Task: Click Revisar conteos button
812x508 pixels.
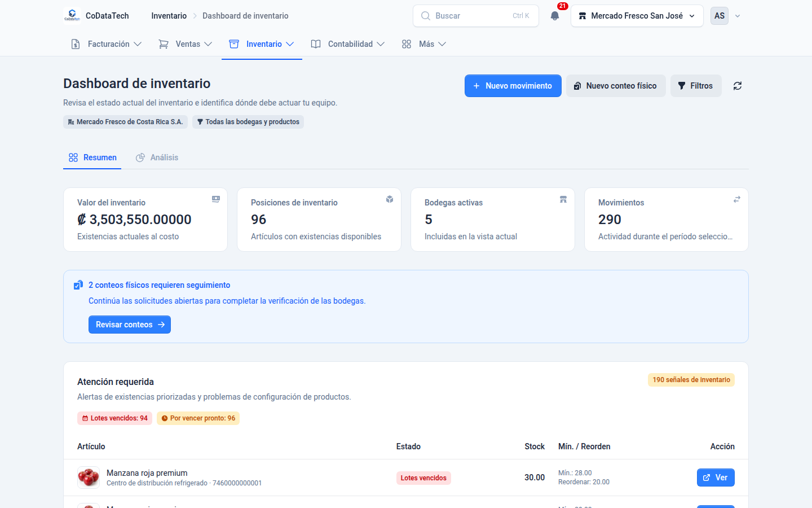Action: click(x=130, y=325)
